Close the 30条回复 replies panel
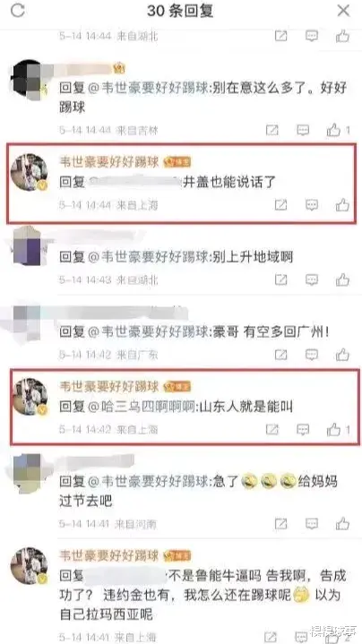The width and height of the screenshot is (362, 644). click(343, 11)
